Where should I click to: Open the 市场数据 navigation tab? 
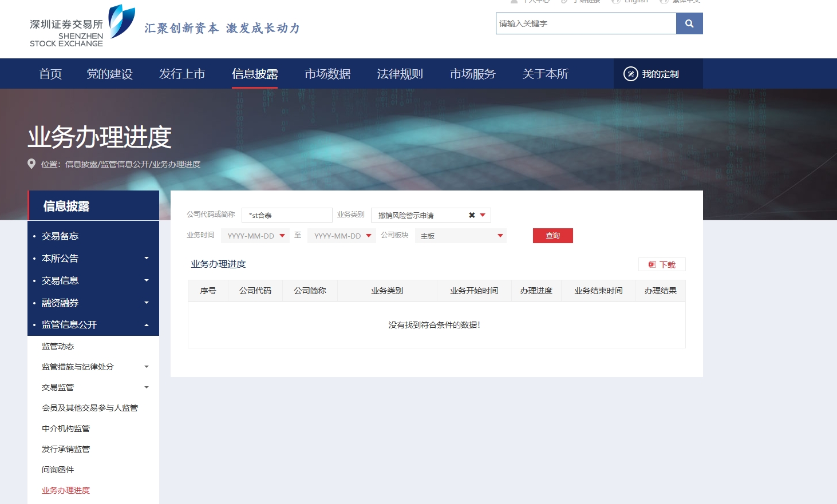(327, 74)
